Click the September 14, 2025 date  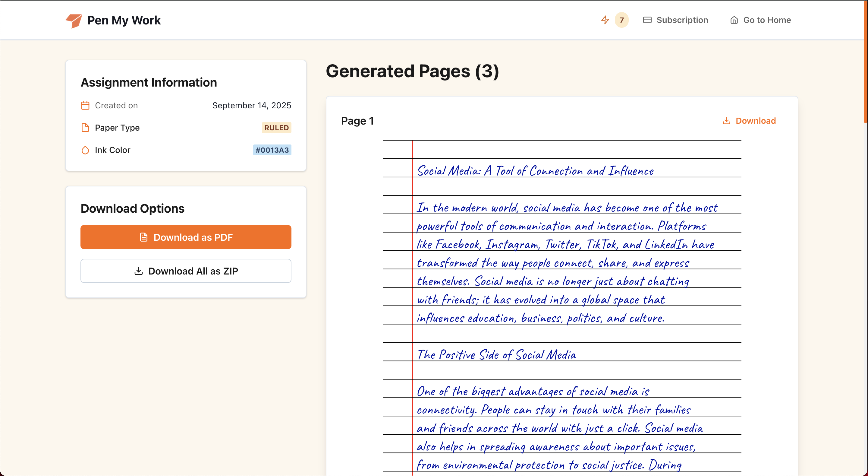point(252,105)
